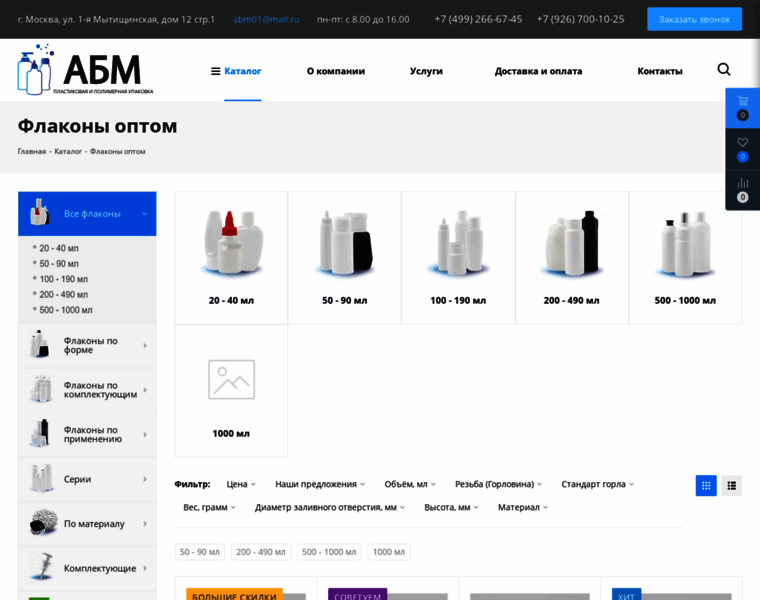Click the 500 - 1000 мл tag chip

[x=329, y=552]
